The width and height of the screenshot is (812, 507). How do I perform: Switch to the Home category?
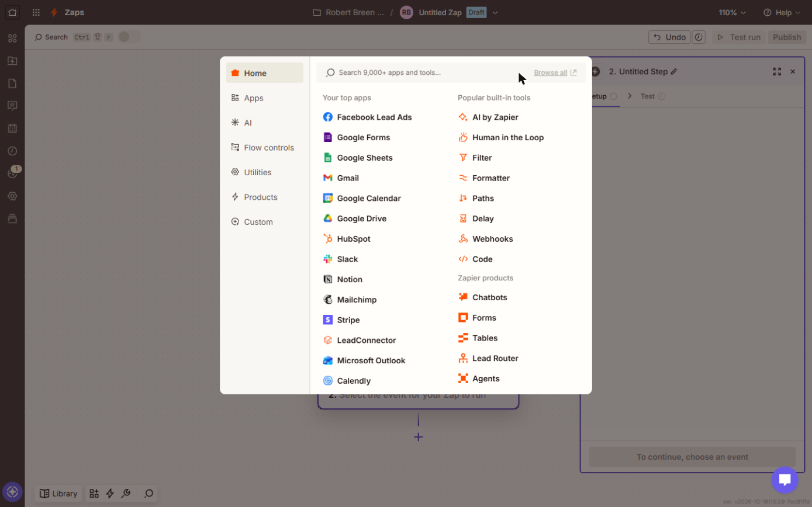click(265, 73)
